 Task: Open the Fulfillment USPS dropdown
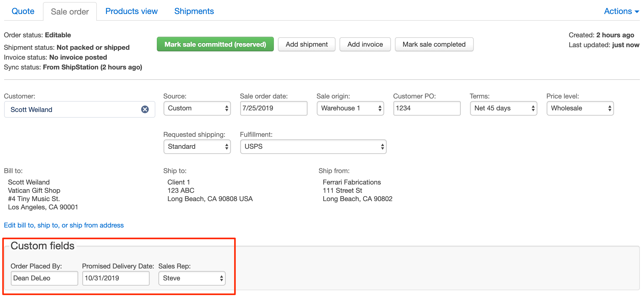click(313, 147)
